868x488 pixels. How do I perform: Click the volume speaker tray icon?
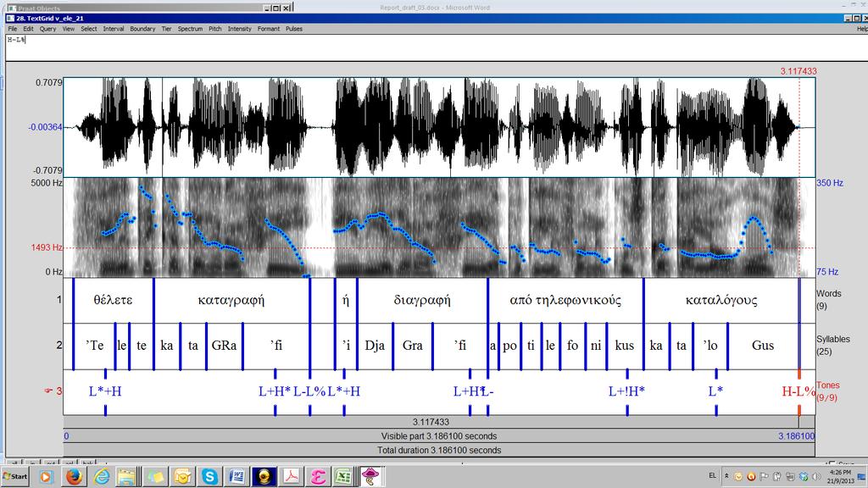pyautogui.click(x=816, y=476)
